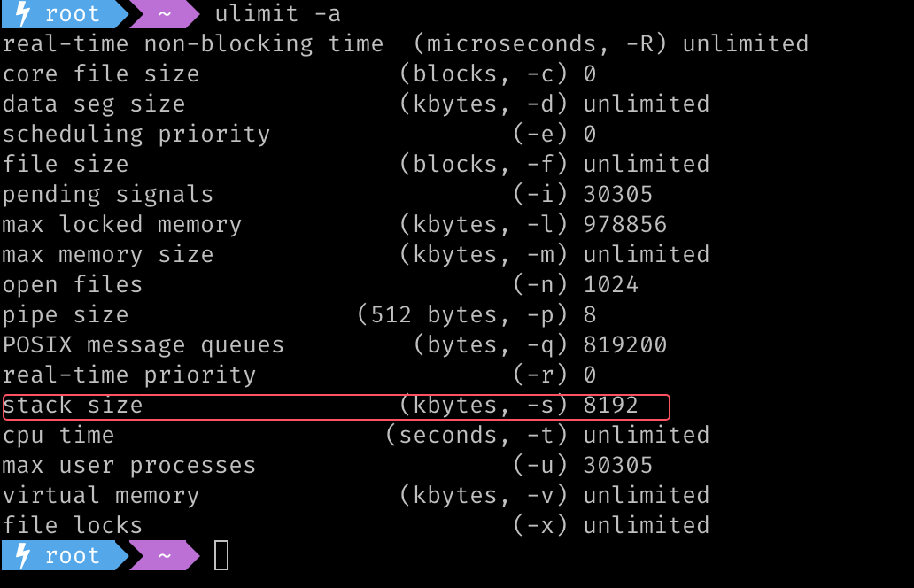Click the POSIX message queues value 819200
Screen dimensions: 914x588
625,344
